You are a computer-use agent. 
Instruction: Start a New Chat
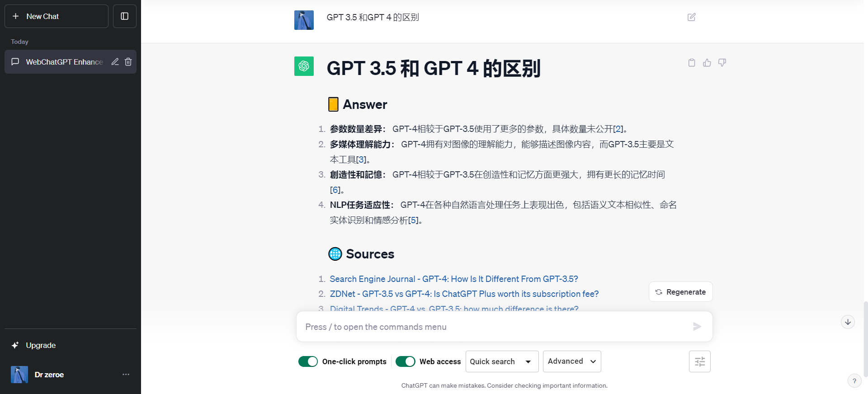point(57,16)
